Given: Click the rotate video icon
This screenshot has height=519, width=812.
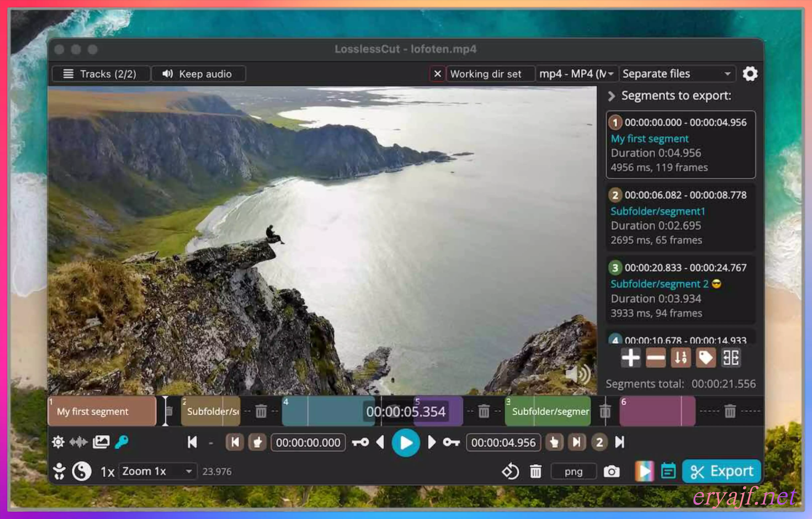Looking at the screenshot, I should pos(510,471).
